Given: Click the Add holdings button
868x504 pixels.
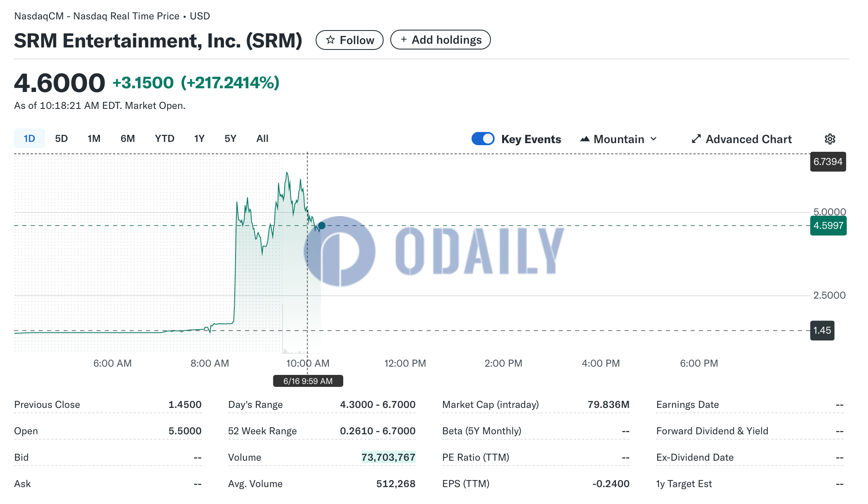Looking at the screenshot, I should [440, 40].
